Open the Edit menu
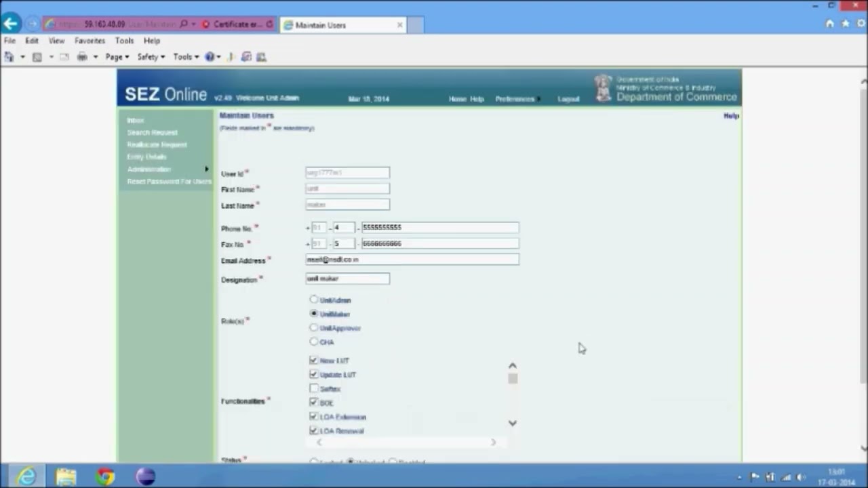The height and width of the screenshot is (488, 868). 32,41
